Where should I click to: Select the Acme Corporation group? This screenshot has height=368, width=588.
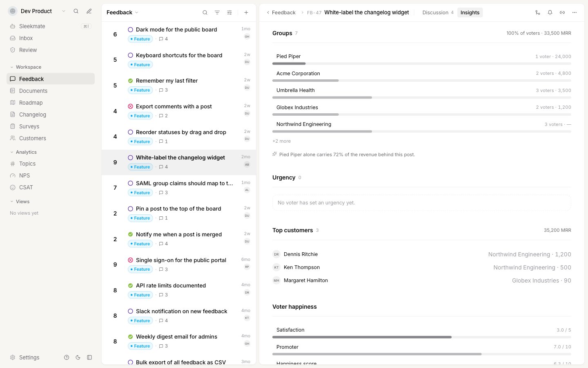pos(422,75)
